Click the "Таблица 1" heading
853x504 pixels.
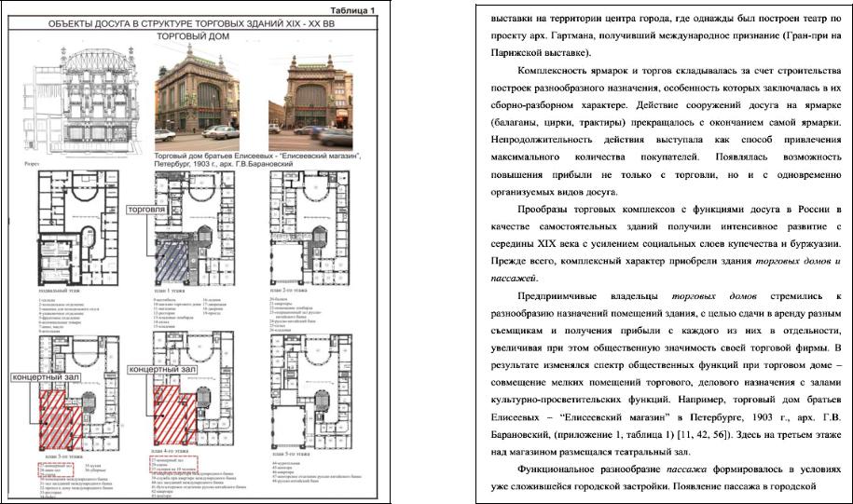(x=352, y=10)
